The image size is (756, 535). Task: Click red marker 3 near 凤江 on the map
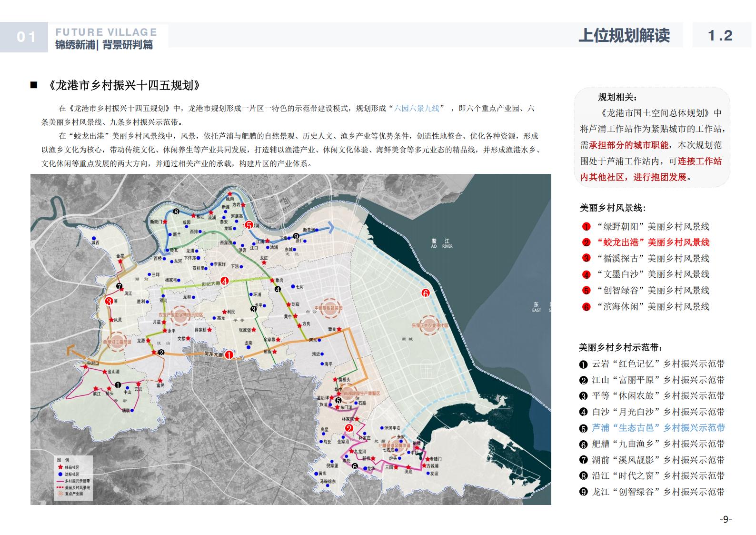pyautogui.click(x=109, y=301)
